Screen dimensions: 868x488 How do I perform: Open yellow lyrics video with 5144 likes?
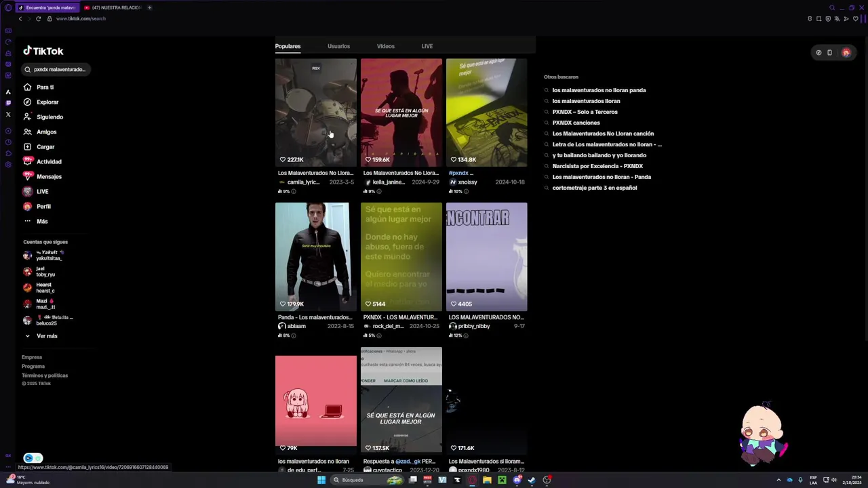click(401, 257)
